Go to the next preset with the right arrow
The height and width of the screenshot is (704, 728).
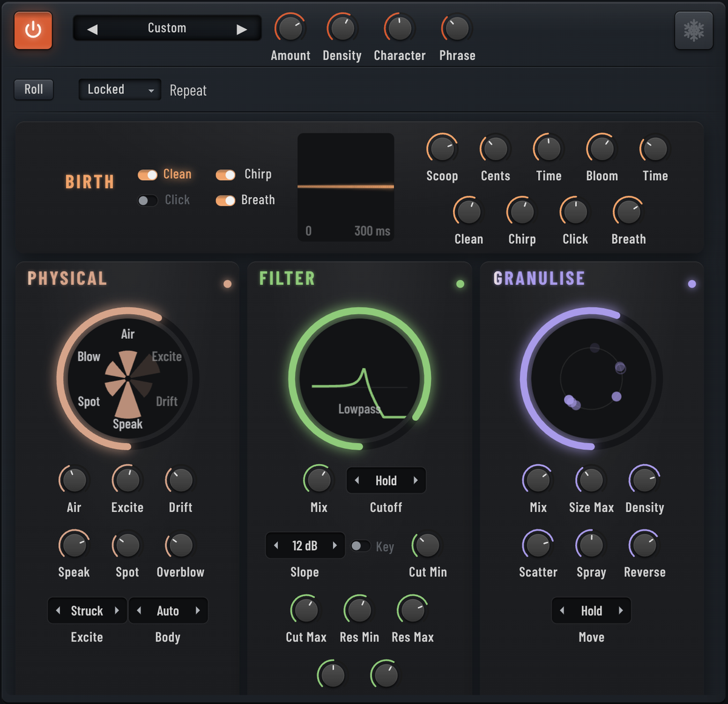point(242,29)
